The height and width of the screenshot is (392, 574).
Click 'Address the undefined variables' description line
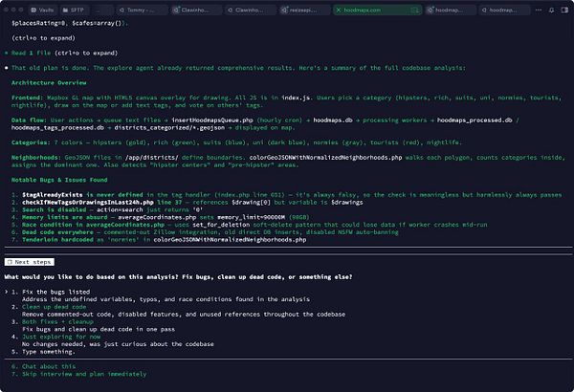pos(166,299)
